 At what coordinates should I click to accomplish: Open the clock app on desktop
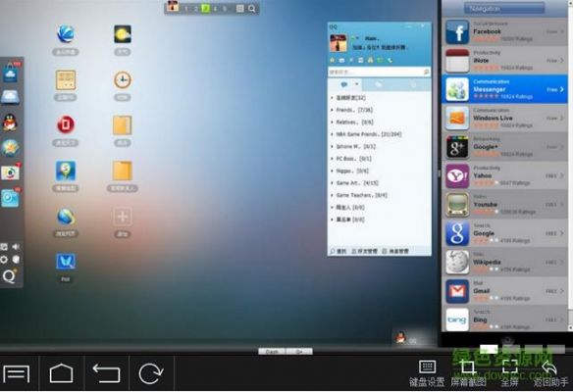pos(123,80)
